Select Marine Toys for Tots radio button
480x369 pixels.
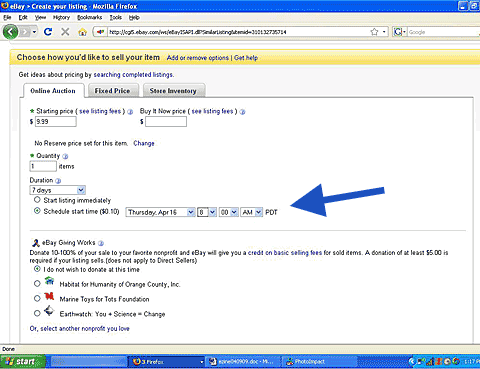coord(37,298)
